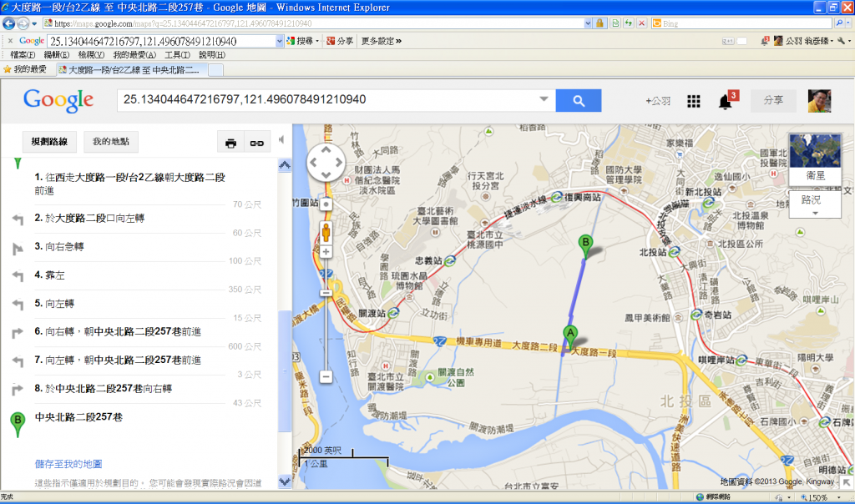855x504 pixels.
Task: Click the Google Toolbar 分享 button
Action: tap(340, 41)
